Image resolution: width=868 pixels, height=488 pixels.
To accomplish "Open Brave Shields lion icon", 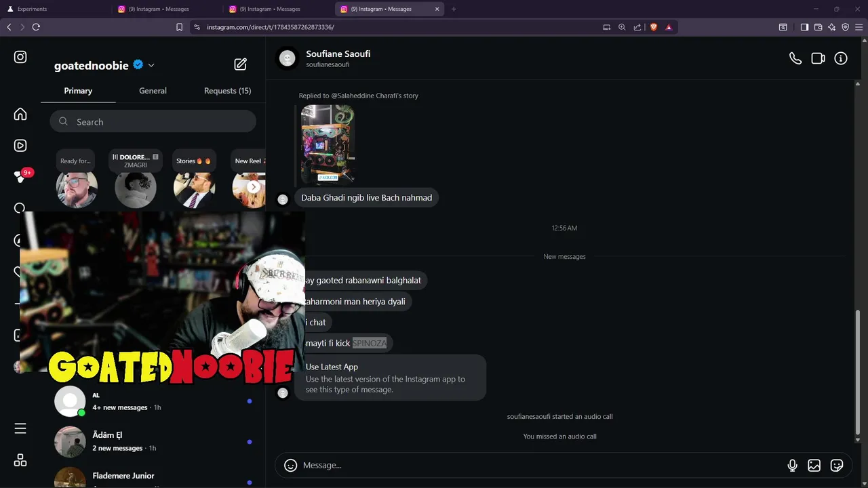I will (654, 27).
